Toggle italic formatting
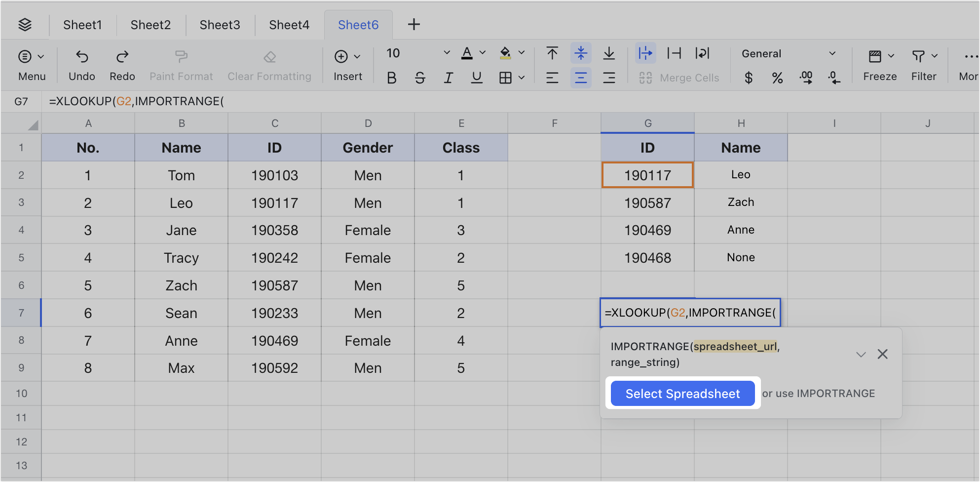Image resolution: width=980 pixels, height=482 pixels. 448,78
